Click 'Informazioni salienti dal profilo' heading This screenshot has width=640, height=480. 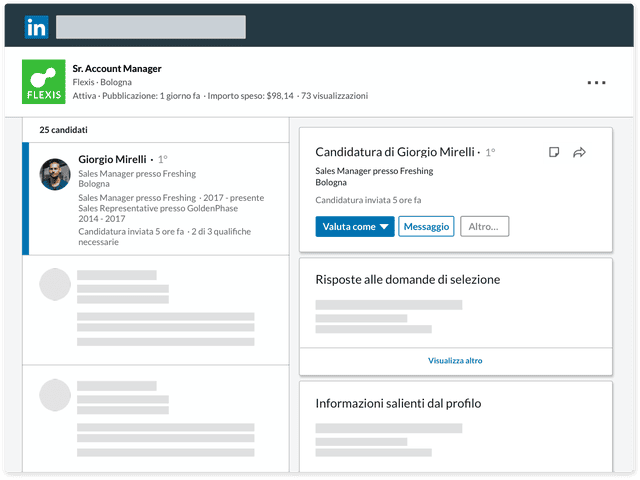pyautogui.click(x=398, y=404)
